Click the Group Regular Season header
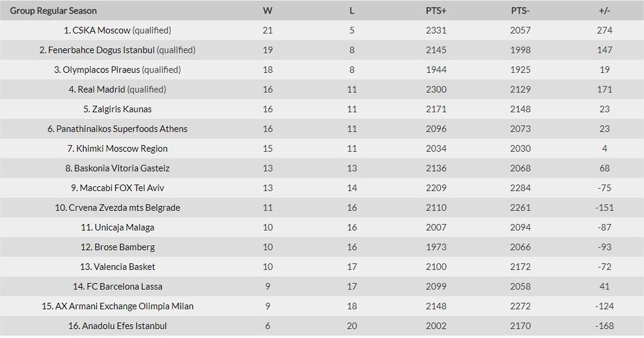This screenshot has height=338, width=644. [x=54, y=11]
